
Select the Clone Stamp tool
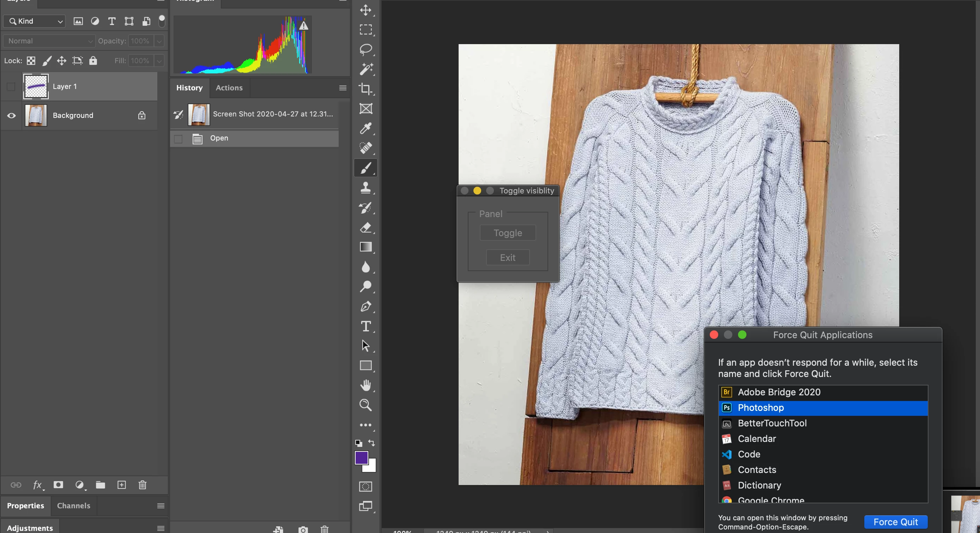[365, 188]
